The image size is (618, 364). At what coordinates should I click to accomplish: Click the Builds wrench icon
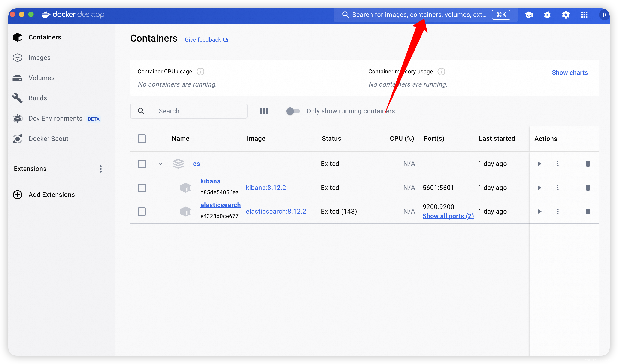coord(17,98)
